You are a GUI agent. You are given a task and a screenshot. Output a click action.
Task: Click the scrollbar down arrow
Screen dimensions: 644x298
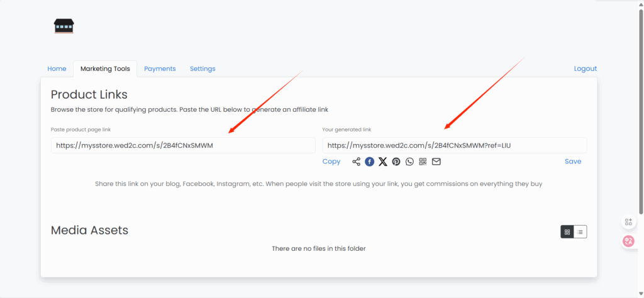(641, 293)
